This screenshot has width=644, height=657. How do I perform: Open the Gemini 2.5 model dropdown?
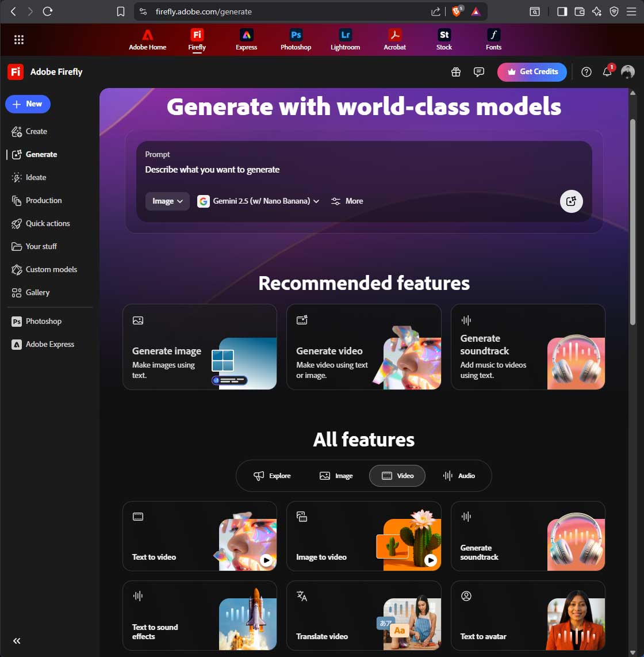[x=258, y=201]
